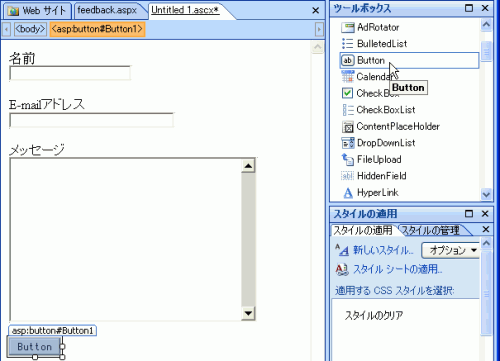This screenshot has width=500, height=361.
Task: Click tag selector bar right arrow
Action: 319,29
